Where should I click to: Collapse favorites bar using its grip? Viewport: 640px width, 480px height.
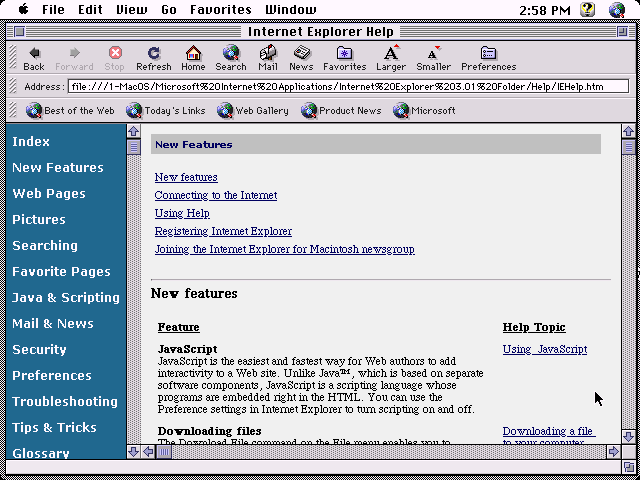pyautogui.click(x=13, y=110)
